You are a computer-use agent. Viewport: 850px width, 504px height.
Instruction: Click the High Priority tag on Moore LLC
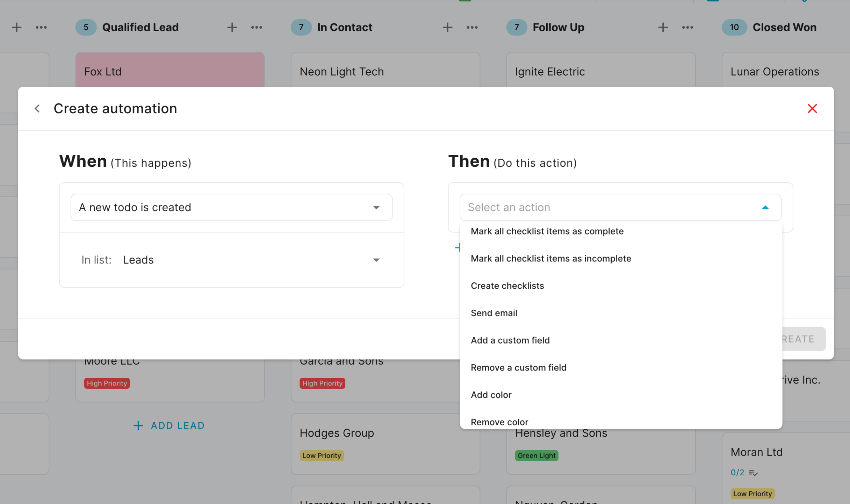107,383
